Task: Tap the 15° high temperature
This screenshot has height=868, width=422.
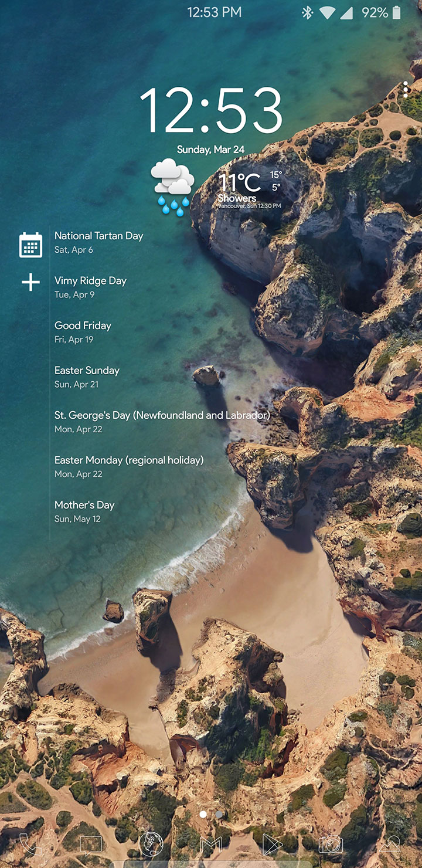Action: tap(275, 175)
